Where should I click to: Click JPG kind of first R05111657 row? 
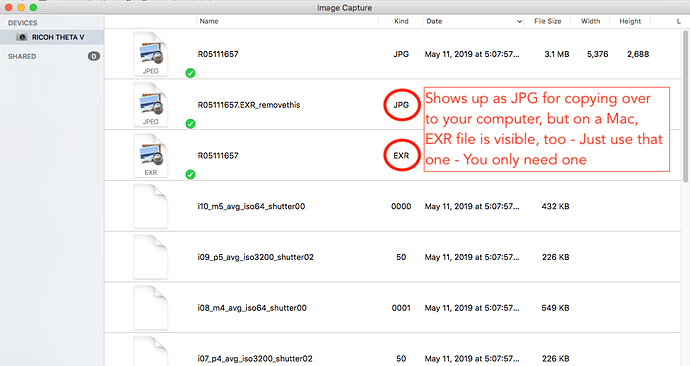[401, 54]
